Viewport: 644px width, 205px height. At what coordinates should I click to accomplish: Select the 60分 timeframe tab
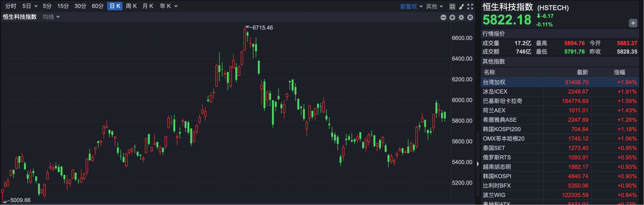pos(98,6)
